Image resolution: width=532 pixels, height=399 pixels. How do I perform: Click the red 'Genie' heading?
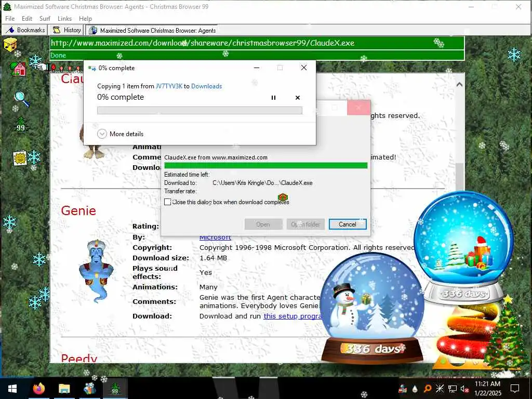[78, 211]
